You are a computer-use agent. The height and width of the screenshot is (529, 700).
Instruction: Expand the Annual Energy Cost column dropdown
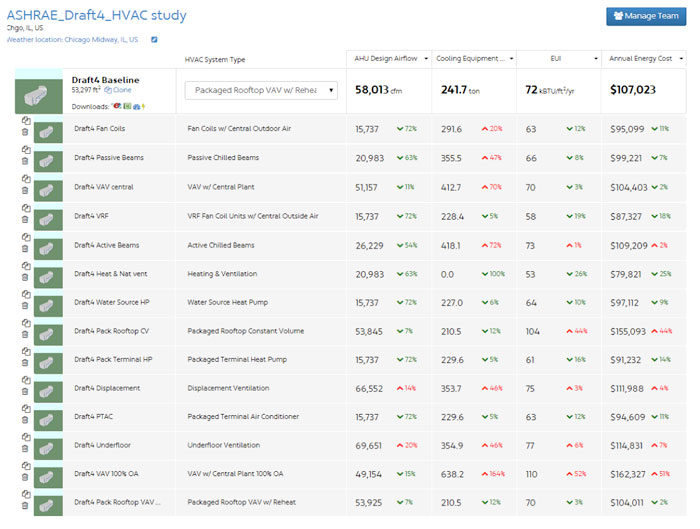[x=679, y=59]
